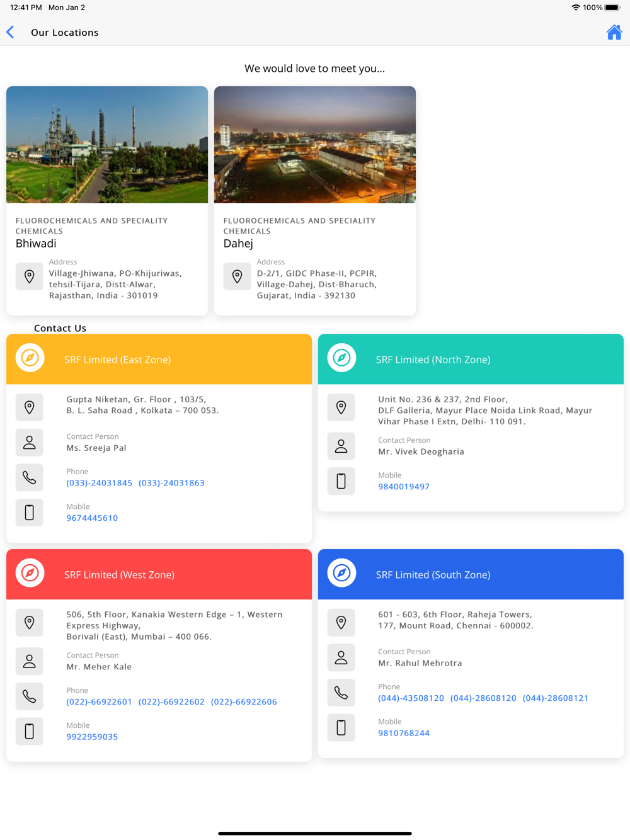Tap contact name Mr. Vivek Deogharia

421,452
